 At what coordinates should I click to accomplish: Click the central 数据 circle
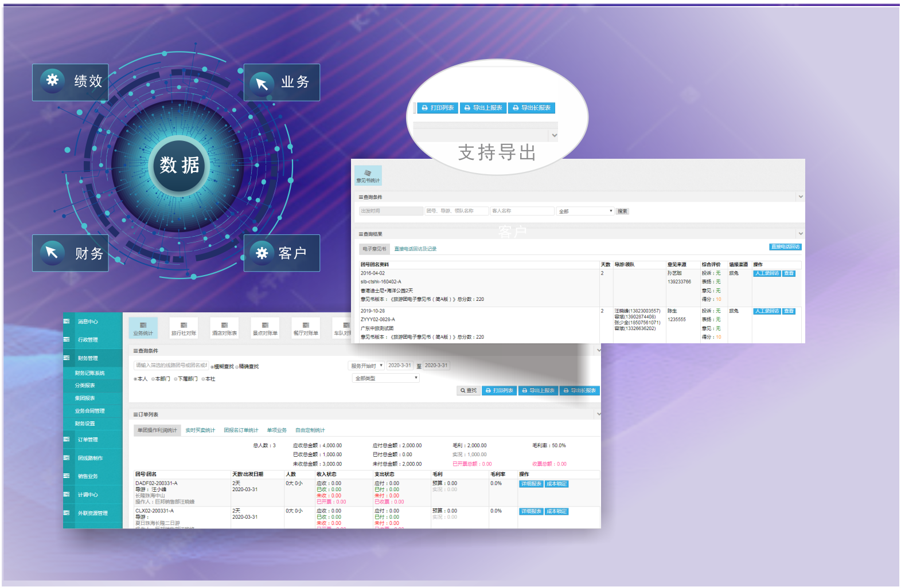pos(180,165)
